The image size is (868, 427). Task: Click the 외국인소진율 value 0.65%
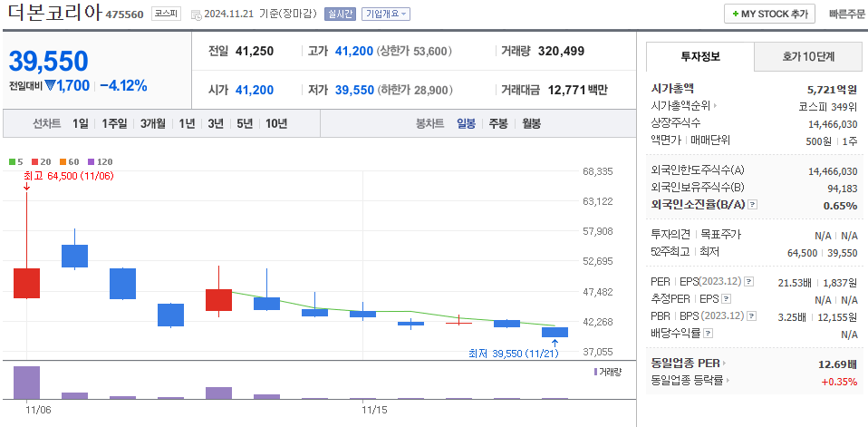[840, 206]
